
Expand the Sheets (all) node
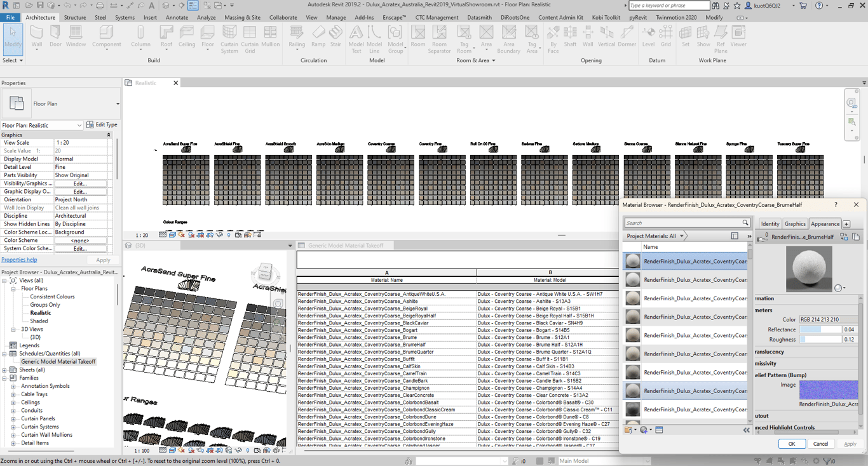click(x=4, y=369)
